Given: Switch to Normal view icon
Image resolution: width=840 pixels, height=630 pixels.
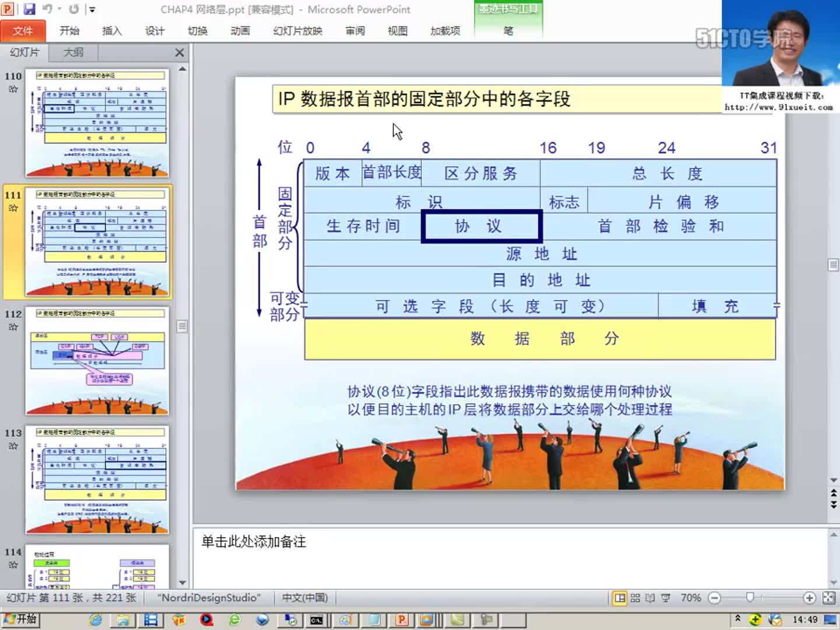Looking at the screenshot, I should 620,598.
